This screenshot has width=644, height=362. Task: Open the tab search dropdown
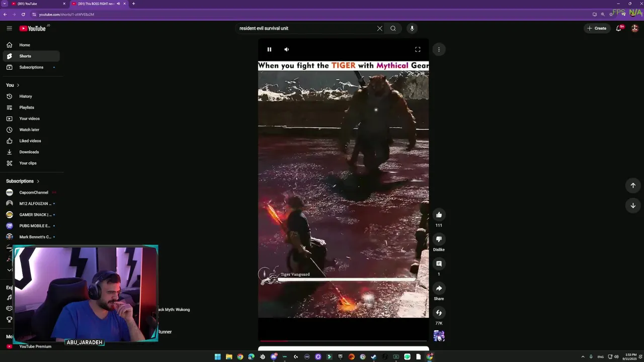click(x=4, y=4)
